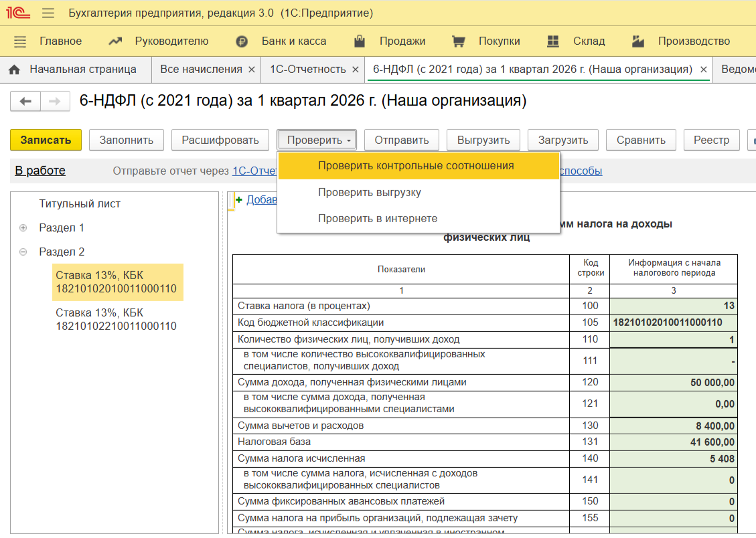Open Банк и касса ruble icon
This screenshot has height=538, width=756.
(242, 41)
